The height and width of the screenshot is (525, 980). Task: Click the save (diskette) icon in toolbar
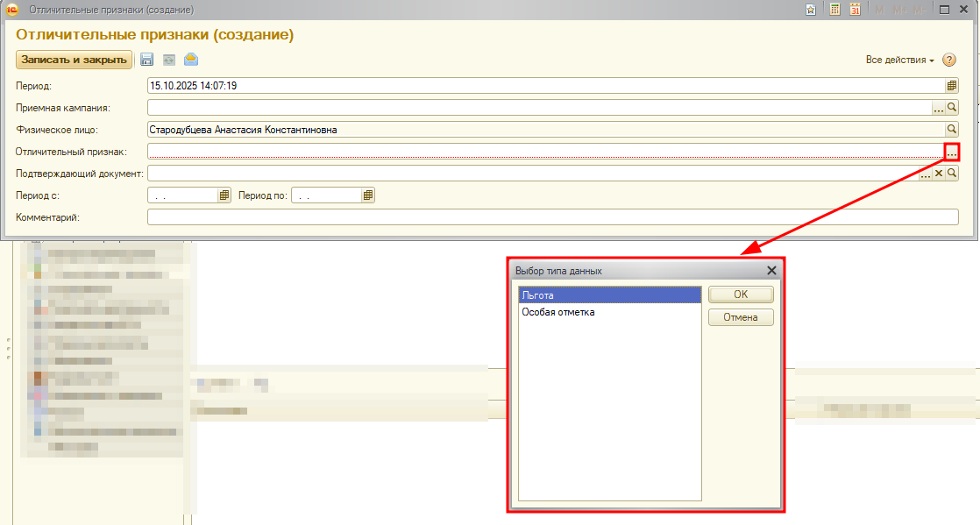click(147, 60)
